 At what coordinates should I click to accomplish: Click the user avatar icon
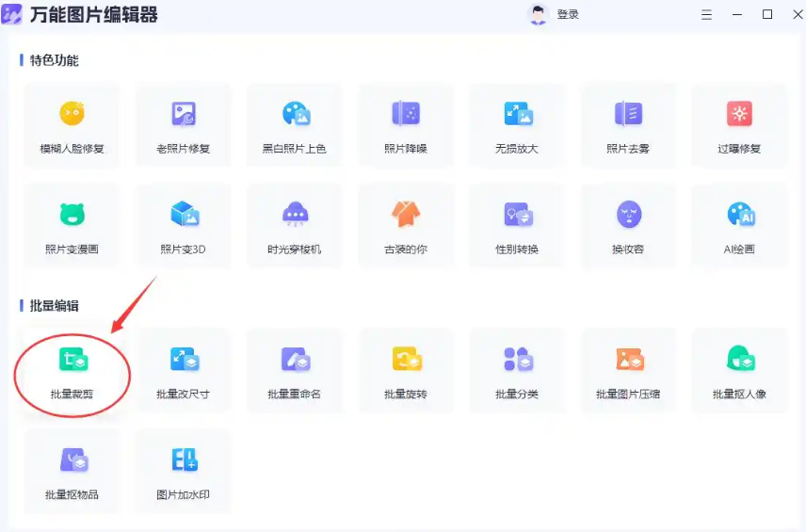click(538, 14)
